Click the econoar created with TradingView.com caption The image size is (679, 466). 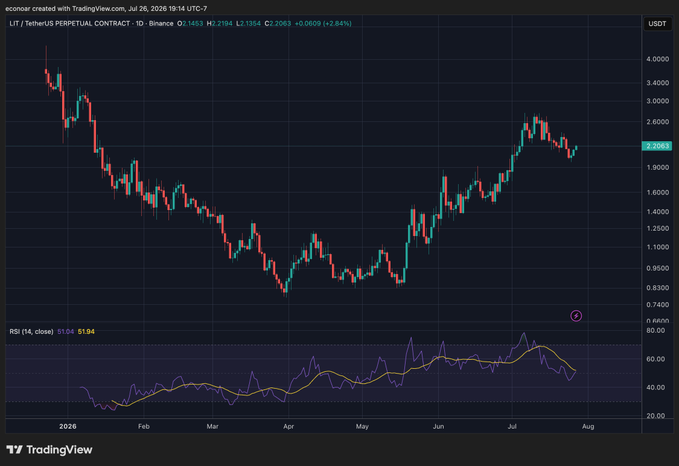[x=106, y=9]
